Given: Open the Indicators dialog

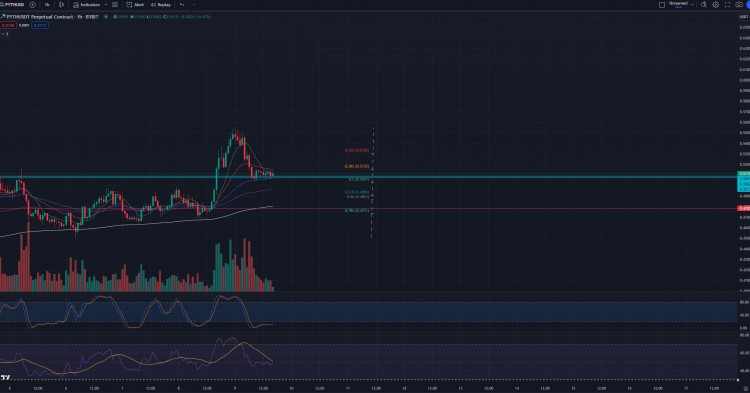Looking at the screenshot, I should [x=87, y=4].
